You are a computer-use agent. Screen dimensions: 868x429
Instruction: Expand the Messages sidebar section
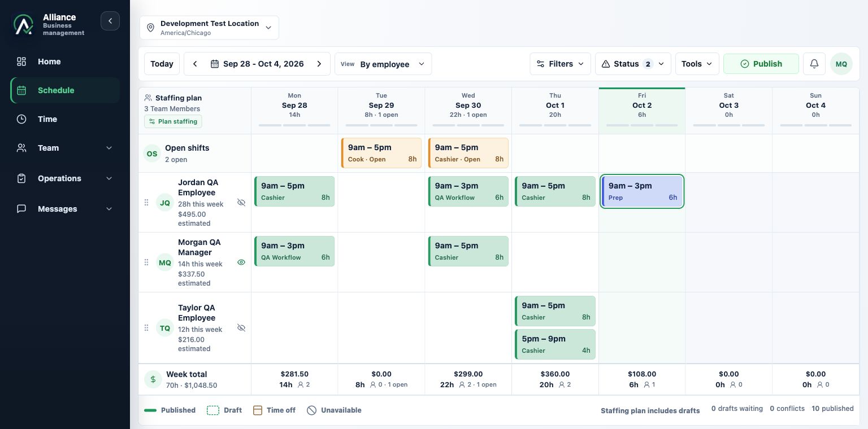65,209
